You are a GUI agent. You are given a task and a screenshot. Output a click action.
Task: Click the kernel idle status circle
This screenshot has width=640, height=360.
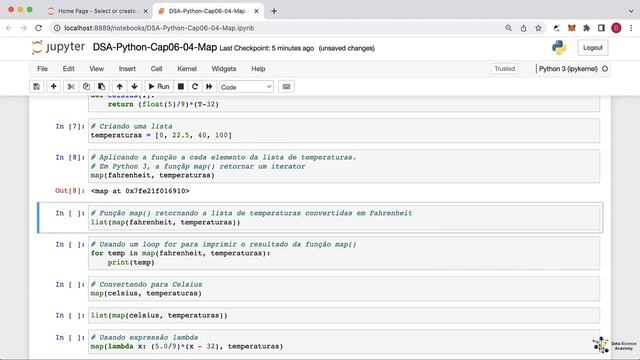tap(605, 69)
